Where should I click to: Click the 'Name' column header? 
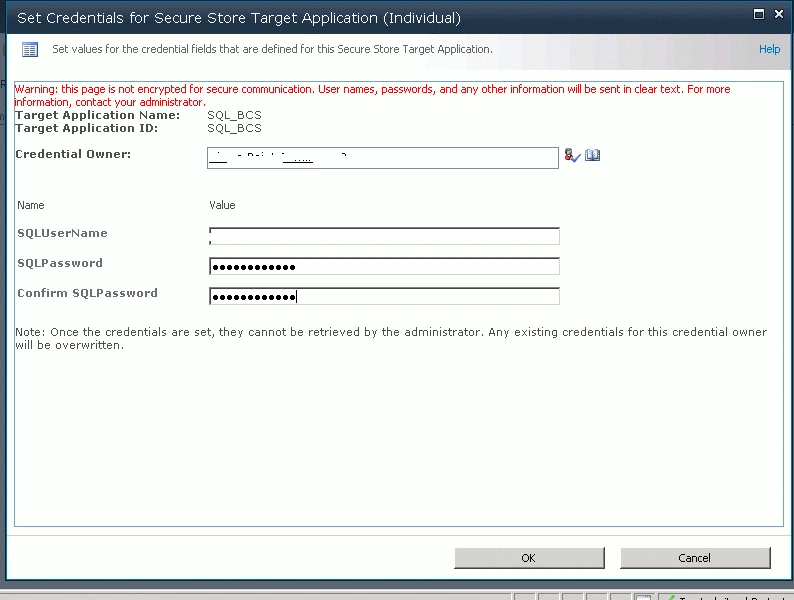31,205
